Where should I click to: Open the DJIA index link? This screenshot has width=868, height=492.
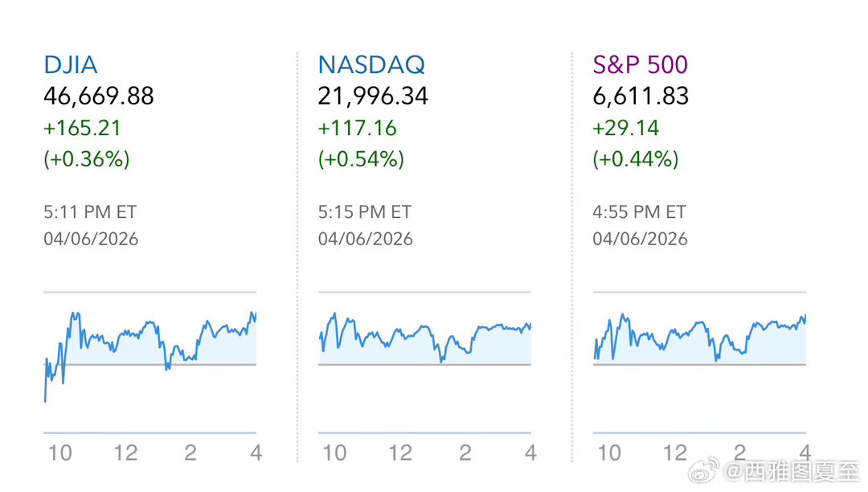[x=71, y=64]
